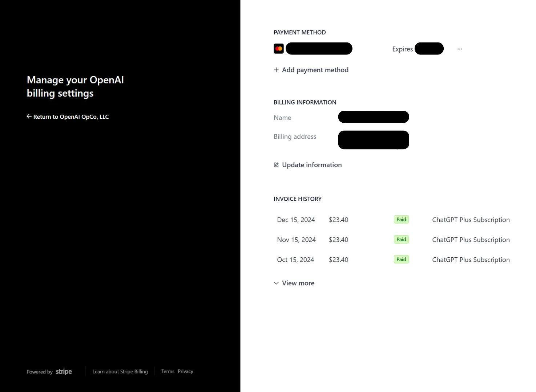
Task: Click the back arrow beside Return to OpenAI
Action: (29, 116)
